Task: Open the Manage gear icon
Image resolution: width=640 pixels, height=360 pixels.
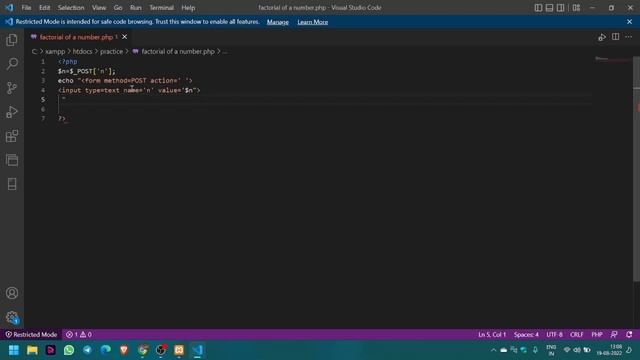Action: [x=12, y=317]
